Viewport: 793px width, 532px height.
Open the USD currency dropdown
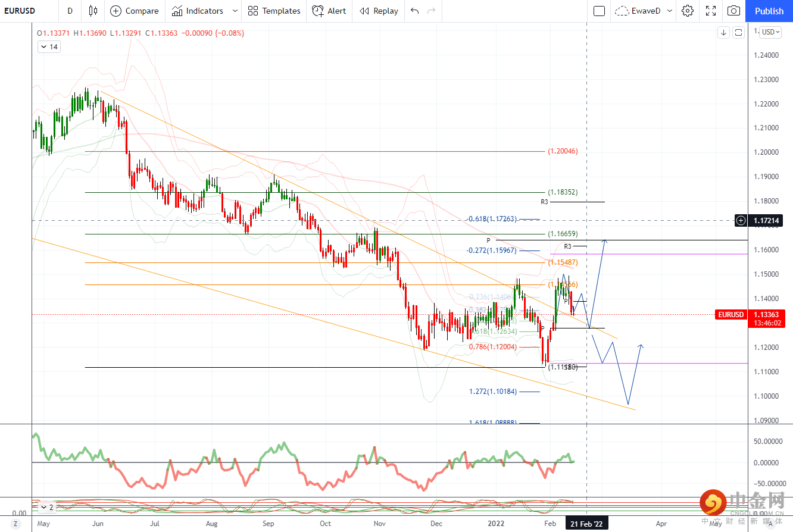click(x=770, y=32)
